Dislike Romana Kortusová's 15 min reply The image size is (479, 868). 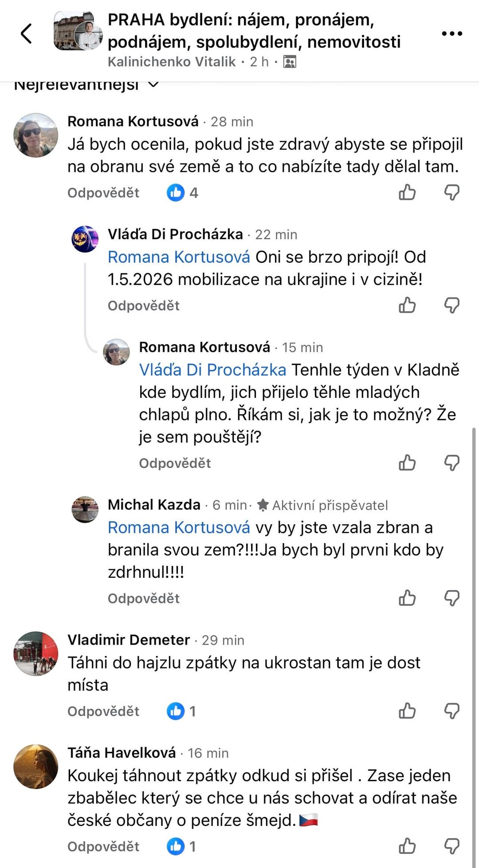point(452,463)
